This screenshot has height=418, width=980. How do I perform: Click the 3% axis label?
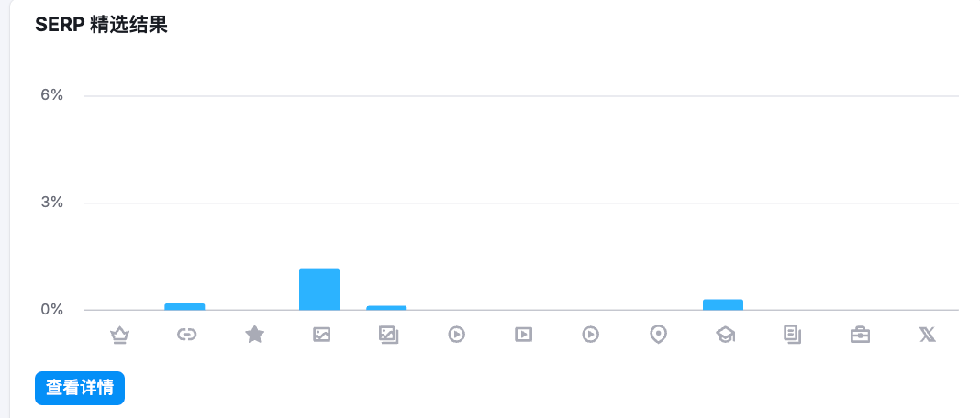tap(52, 203)
